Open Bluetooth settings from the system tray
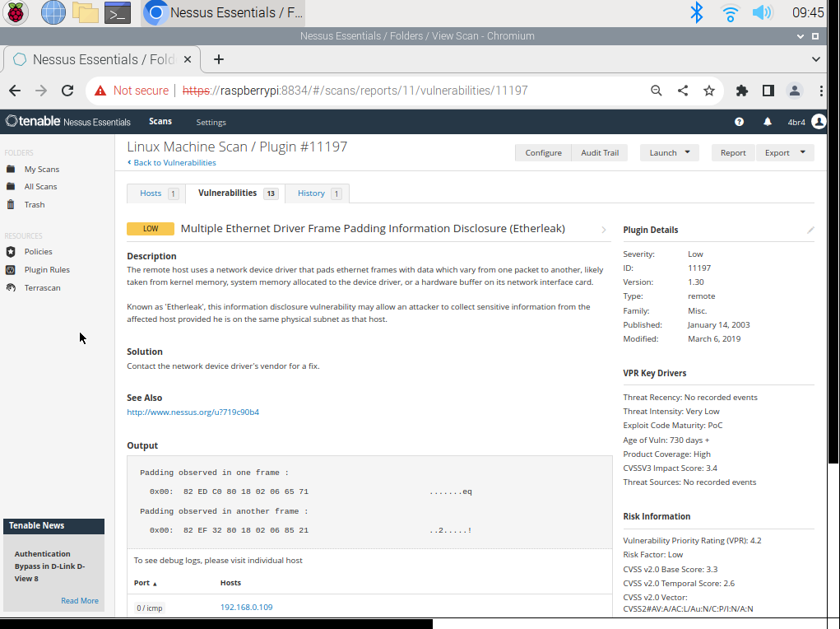Viewport: 840px width, 629px height. point(696,12)
